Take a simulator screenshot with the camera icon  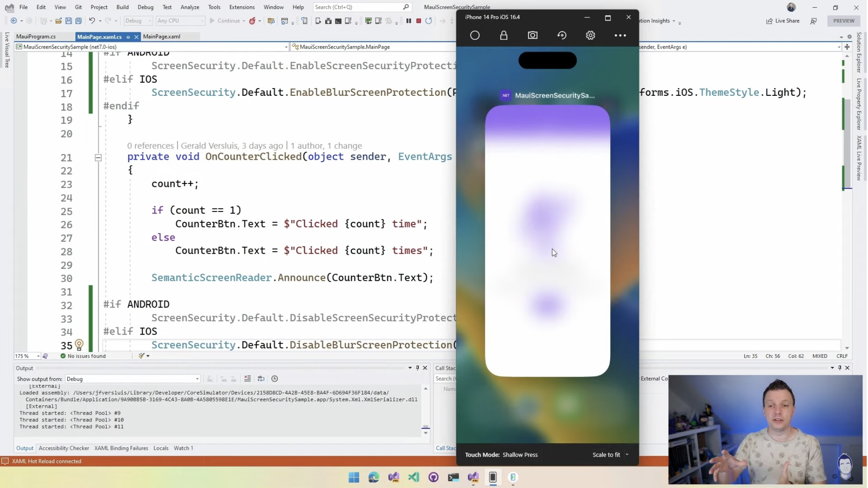tap(532, 36)
